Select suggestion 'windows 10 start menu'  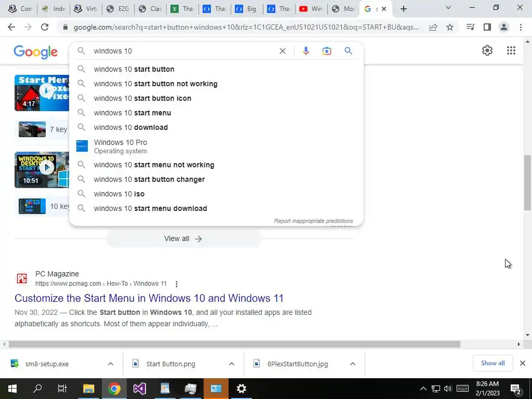click(216, 113)
